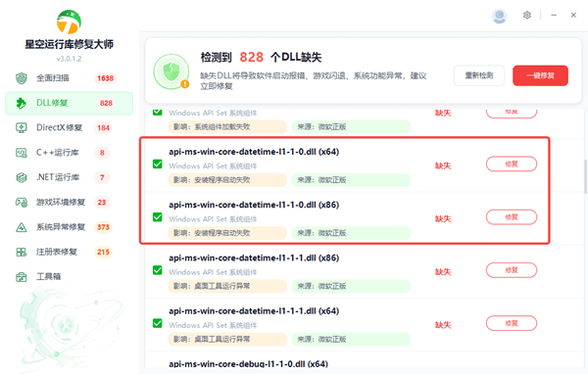Open the user account avatar icon
The width and height of the screenshot is (588, 374).
click(x=499, y=16)
